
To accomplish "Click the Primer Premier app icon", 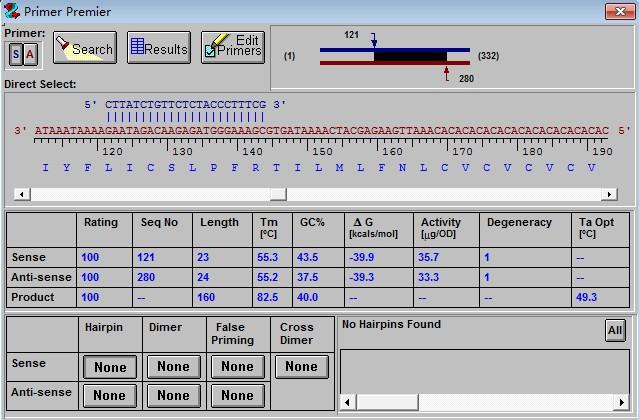I will [x=11, y=11].
